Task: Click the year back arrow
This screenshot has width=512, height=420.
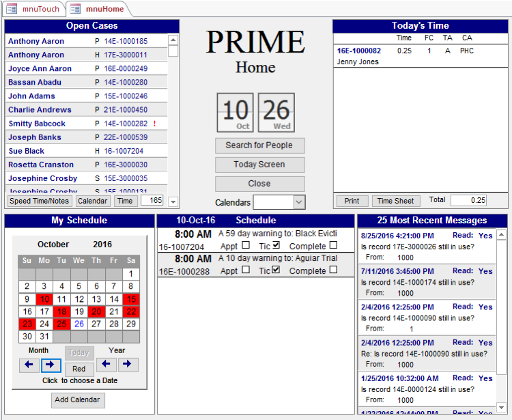Action: click(106, 365)
